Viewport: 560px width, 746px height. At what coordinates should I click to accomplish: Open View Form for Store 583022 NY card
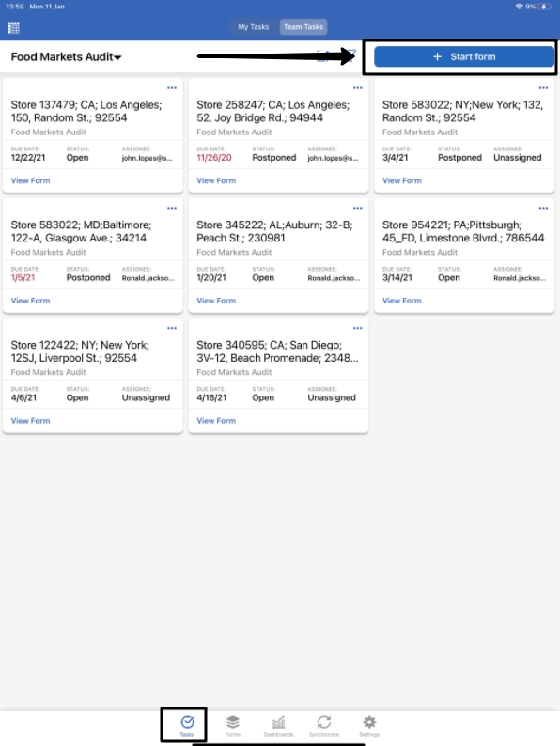click(402, 180)
